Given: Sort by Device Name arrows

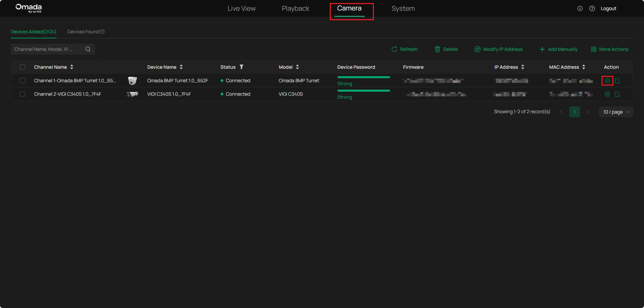Looking at the screenshot, I should click(x=181, y=67).
